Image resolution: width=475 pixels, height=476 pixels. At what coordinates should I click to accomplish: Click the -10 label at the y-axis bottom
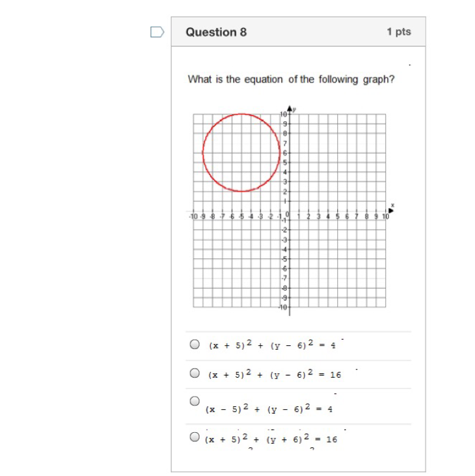(284, 307)
